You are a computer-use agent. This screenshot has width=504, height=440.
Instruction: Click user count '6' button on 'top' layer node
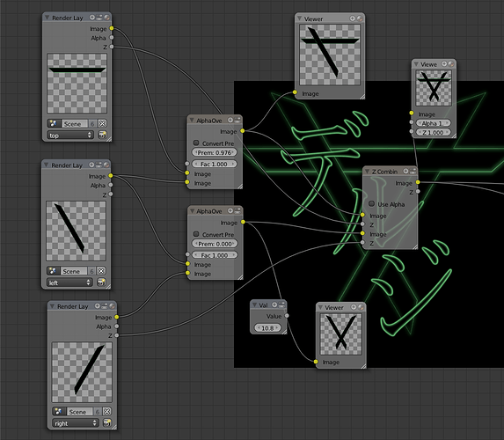92,123
